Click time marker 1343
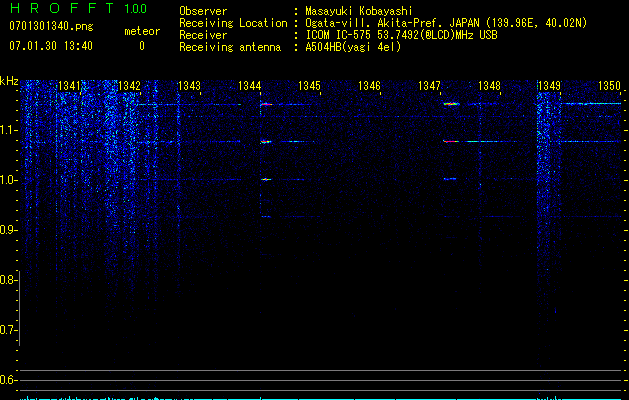This screenshot has width=629, height=400. click(x=189, y=85)
